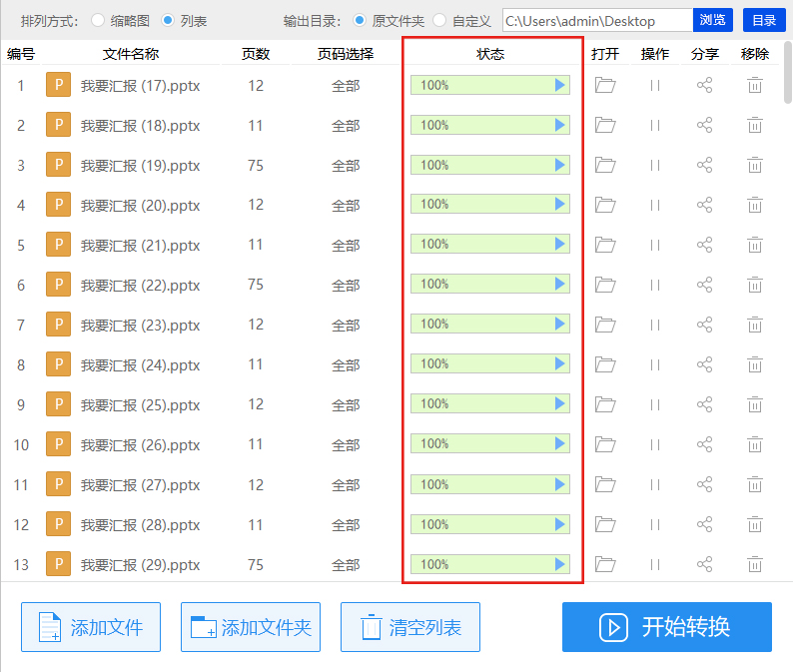The image size is (793, 672).
Task: Pause operation for 我要汇报 (22).pptx
Action: click(655, 286)
